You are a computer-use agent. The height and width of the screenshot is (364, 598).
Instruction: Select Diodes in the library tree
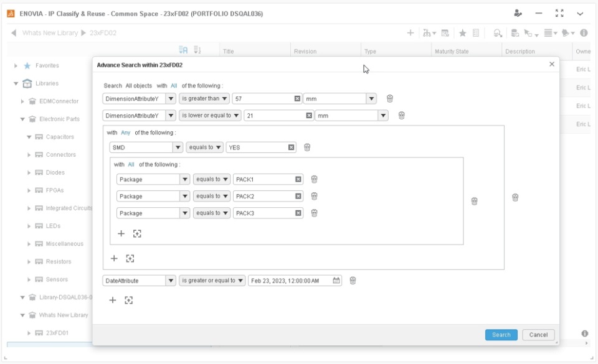click(55, 172)
